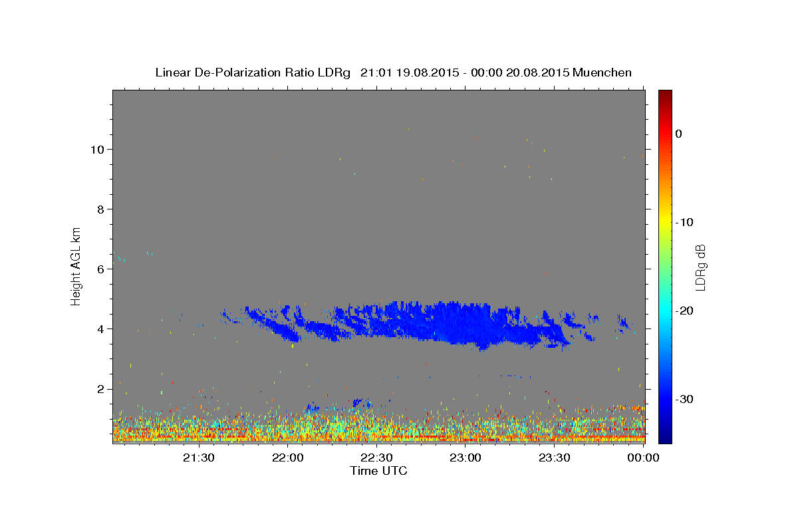
Task: Click the 23:30 time tick label
Action: click(x=554, y=458)
